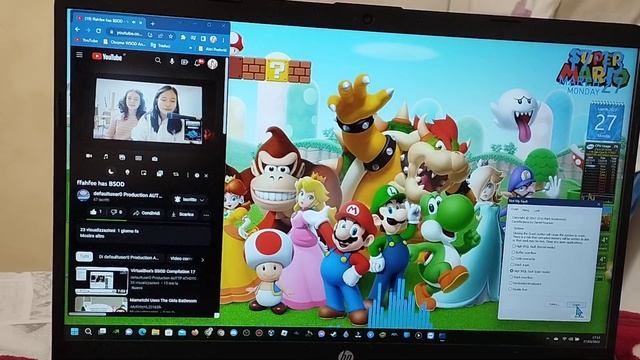Like the video with thumbs up
The width and height of the screenshot is (640, 360).
(x=96, y=212)
